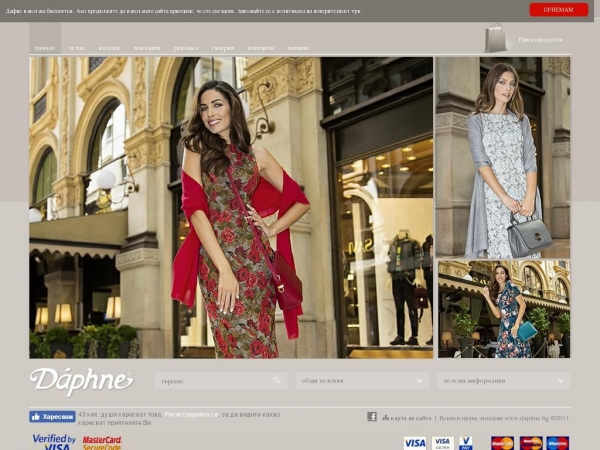
Task: Click the Няма продукти cart text
Action: click(540, 40)
